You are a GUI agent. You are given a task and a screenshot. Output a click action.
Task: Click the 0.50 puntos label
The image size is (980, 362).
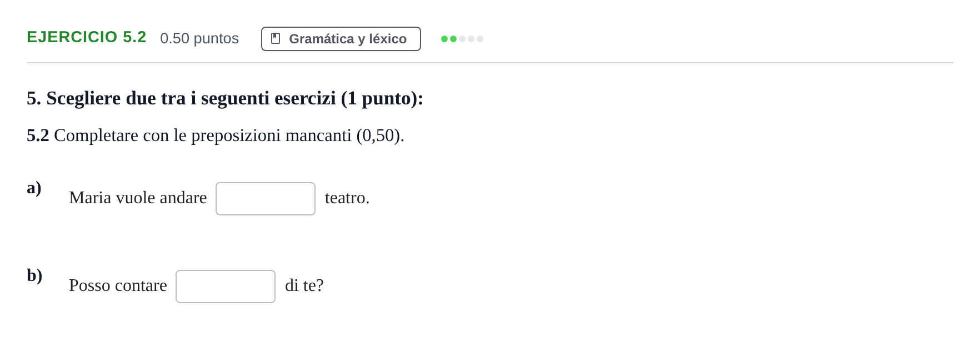199,38
